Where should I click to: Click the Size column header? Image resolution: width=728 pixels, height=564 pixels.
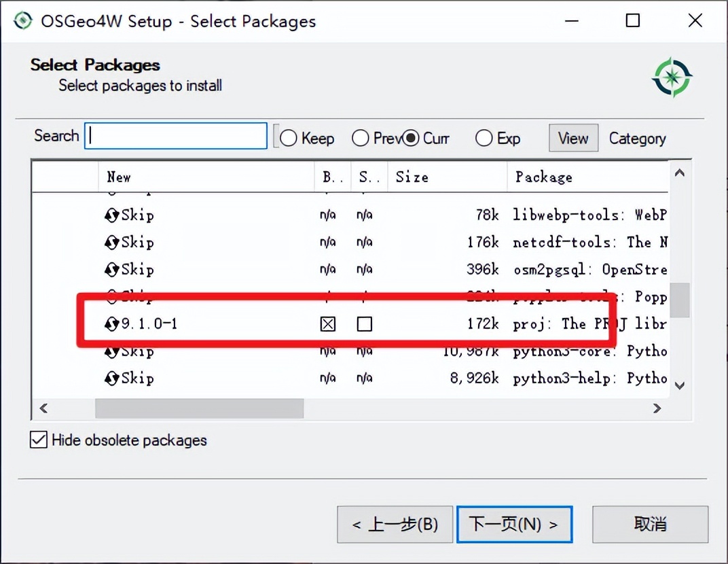[447, 177]
